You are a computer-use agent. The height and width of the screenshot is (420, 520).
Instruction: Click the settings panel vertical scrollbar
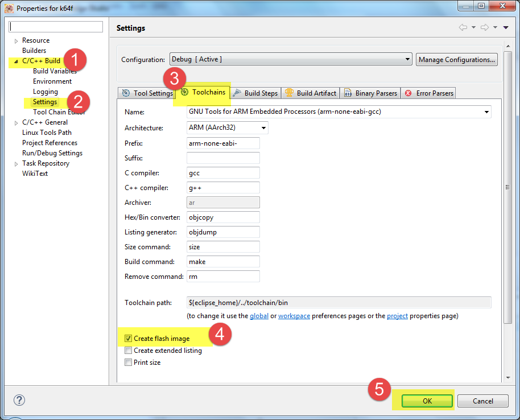tap(507, 187)
